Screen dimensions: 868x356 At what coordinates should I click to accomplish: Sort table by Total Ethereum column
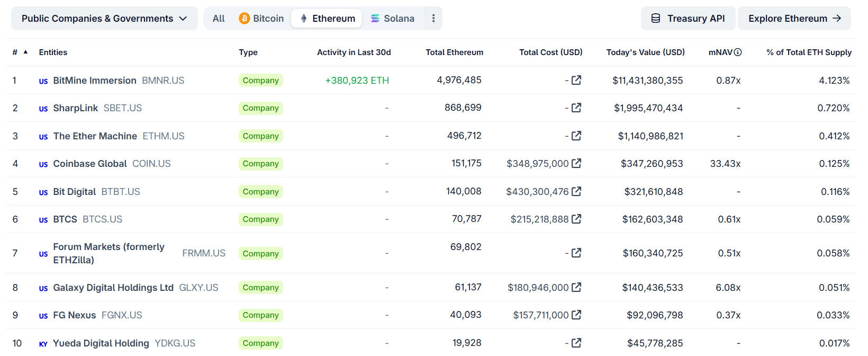click(x=454, y=52)
